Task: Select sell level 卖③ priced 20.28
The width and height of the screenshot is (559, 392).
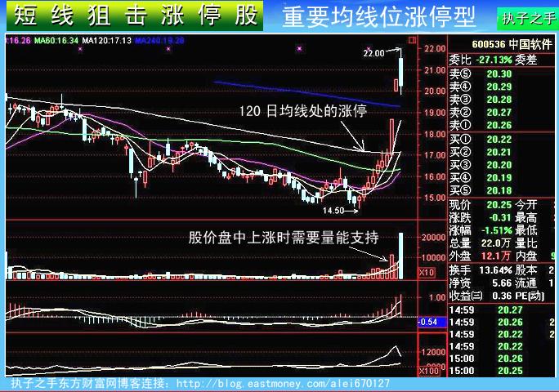Action: 481,100
